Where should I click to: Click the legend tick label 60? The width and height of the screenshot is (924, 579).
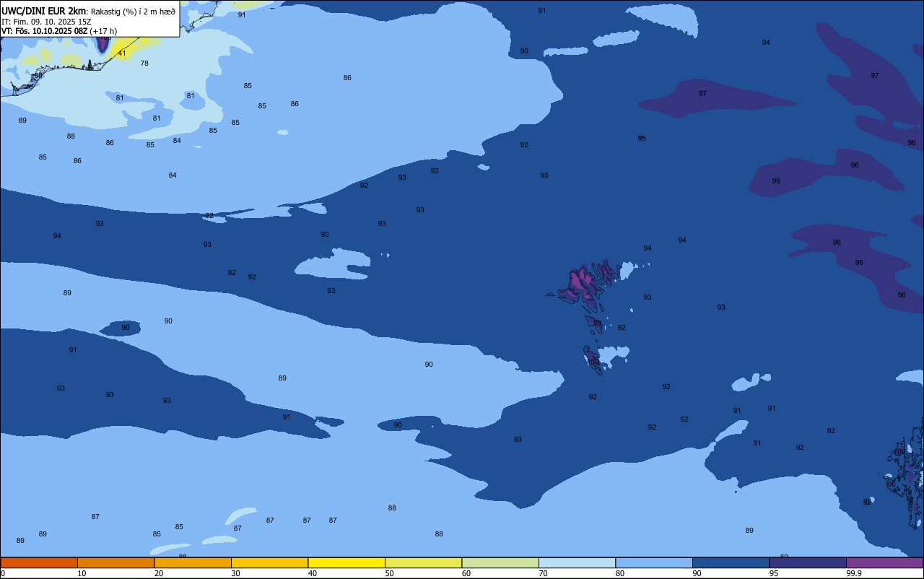click(x=466, y=573)
